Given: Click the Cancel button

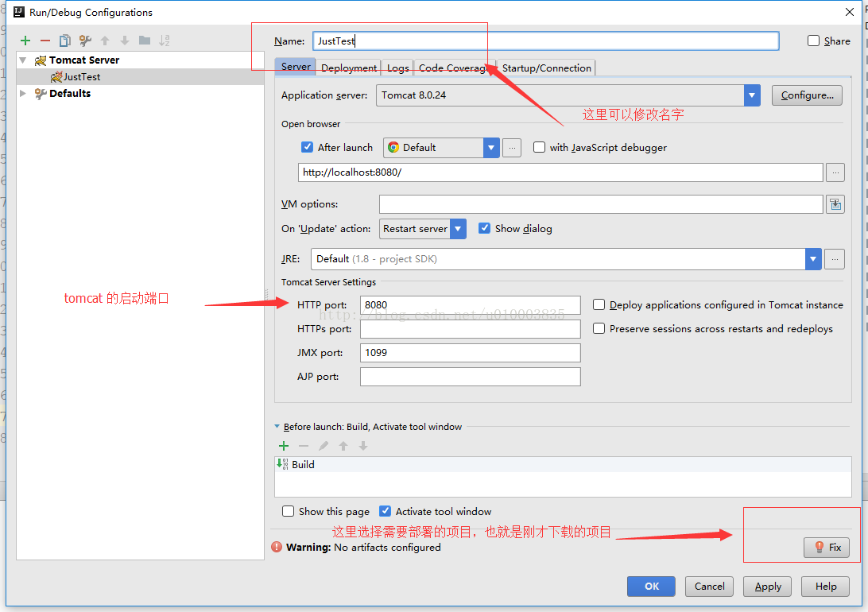Looking at the screenshot, I should (x=709, y=587).
